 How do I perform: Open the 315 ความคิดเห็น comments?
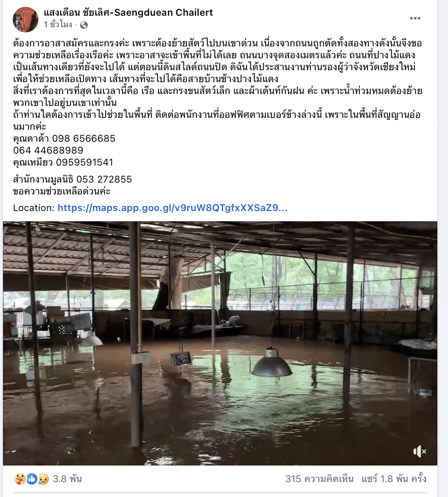[x=319, y=479]
